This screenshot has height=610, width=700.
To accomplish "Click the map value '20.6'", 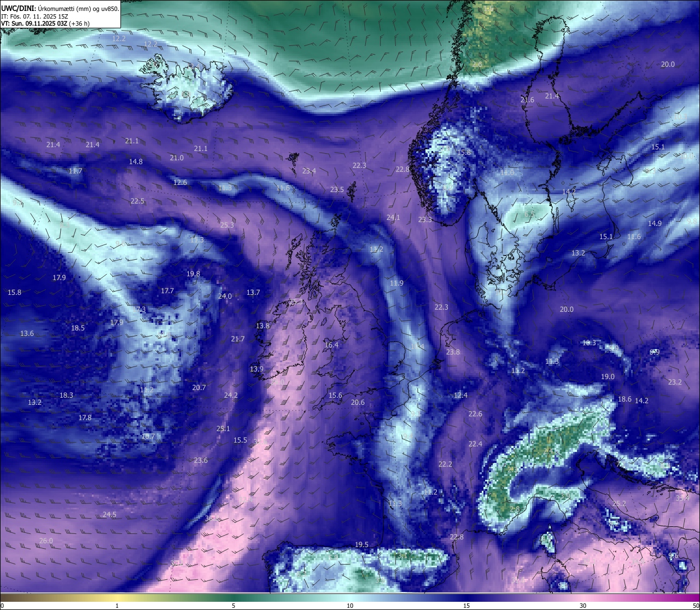I will click(358, 402).
